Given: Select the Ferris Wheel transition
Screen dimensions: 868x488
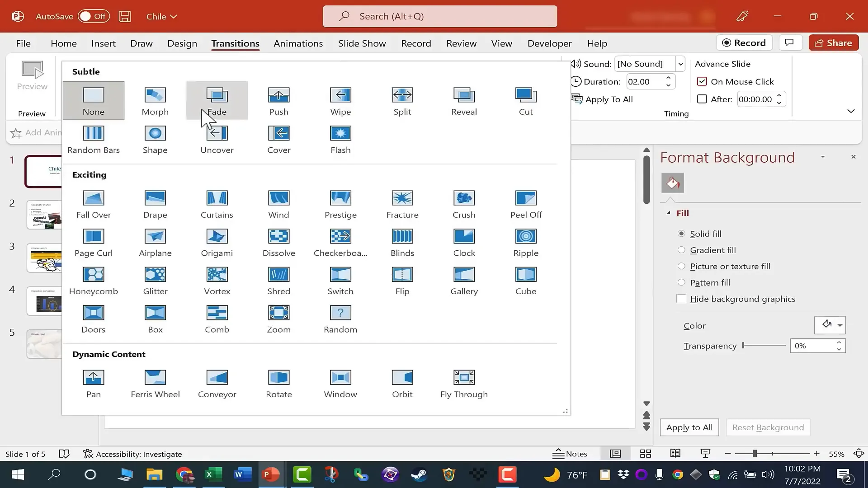Looking at the screenshot, I should (155, 384).
